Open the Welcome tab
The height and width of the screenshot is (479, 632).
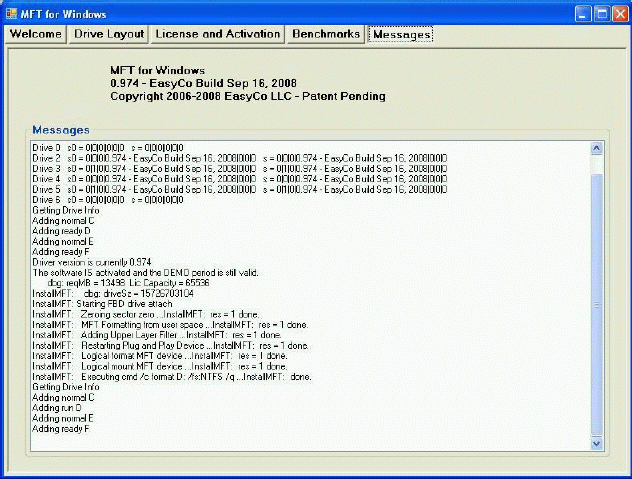[35, 34]
